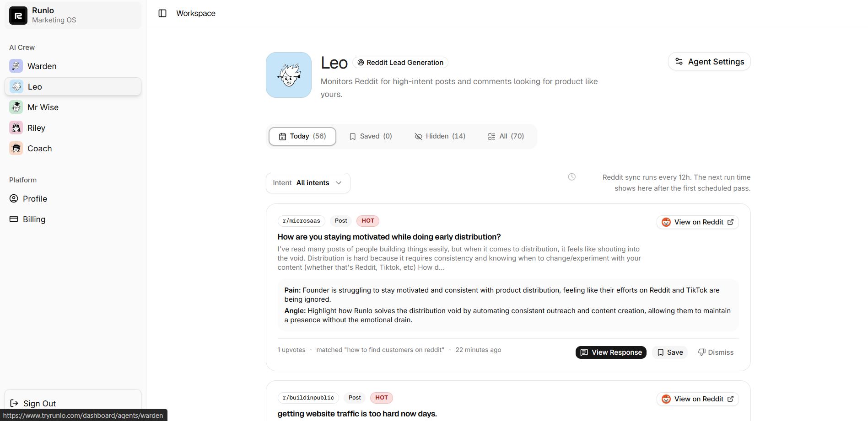This screenshot has height=421, width=868.
Task: Select the Riley agent avatar
Action: tap(16, 128)
